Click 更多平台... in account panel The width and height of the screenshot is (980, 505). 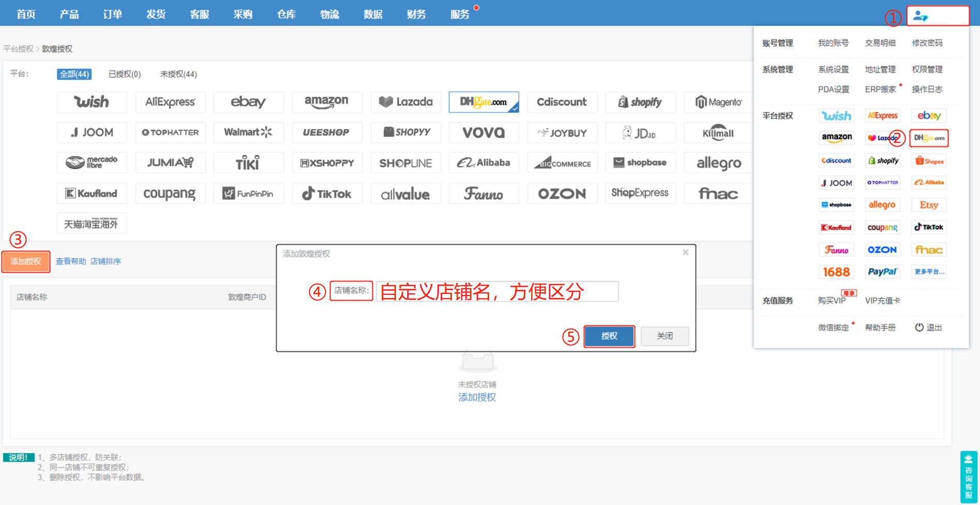pos(929,272)
